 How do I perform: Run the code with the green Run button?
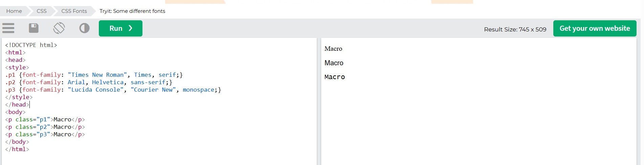tap(120, 28)
